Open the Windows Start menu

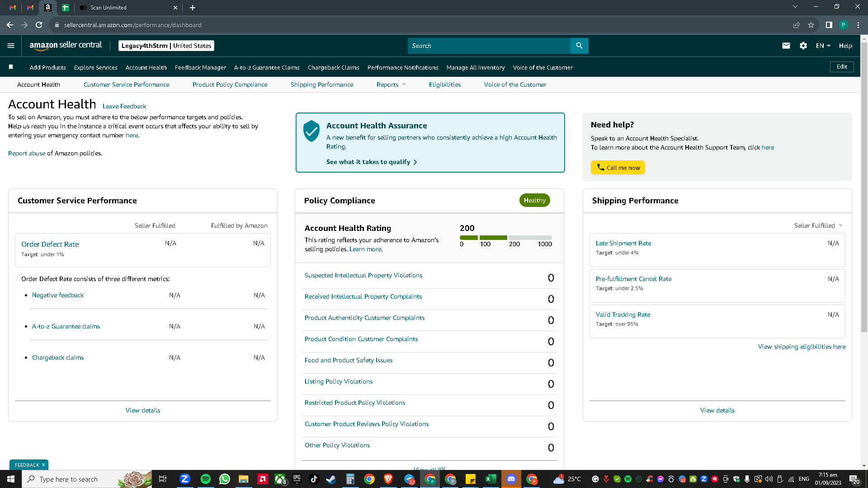click(x=11, y=479)
